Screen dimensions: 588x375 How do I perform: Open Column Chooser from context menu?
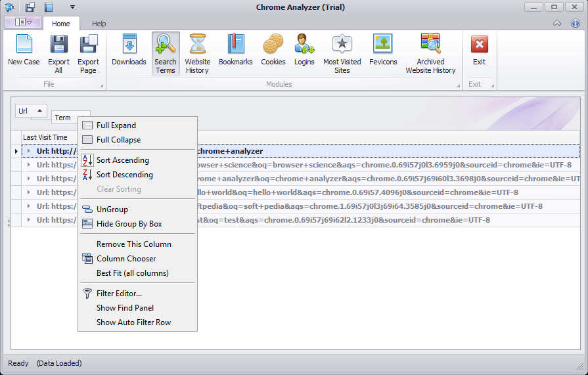pos(137,259)
